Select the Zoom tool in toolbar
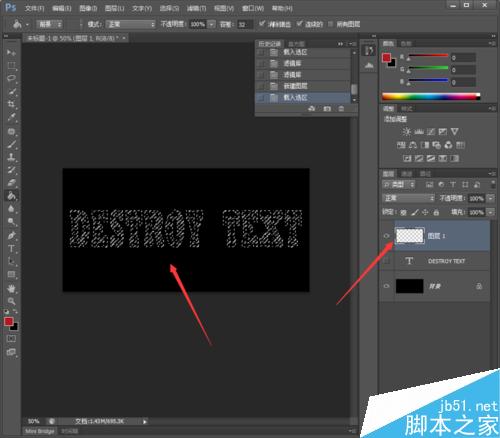Screen dimensions: 500x438 tap(11, 301)
